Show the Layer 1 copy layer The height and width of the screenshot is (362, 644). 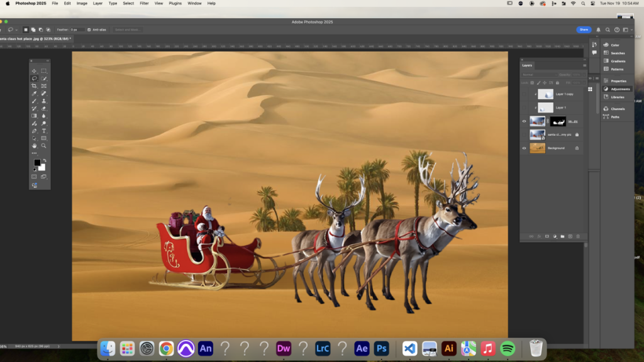524,94
